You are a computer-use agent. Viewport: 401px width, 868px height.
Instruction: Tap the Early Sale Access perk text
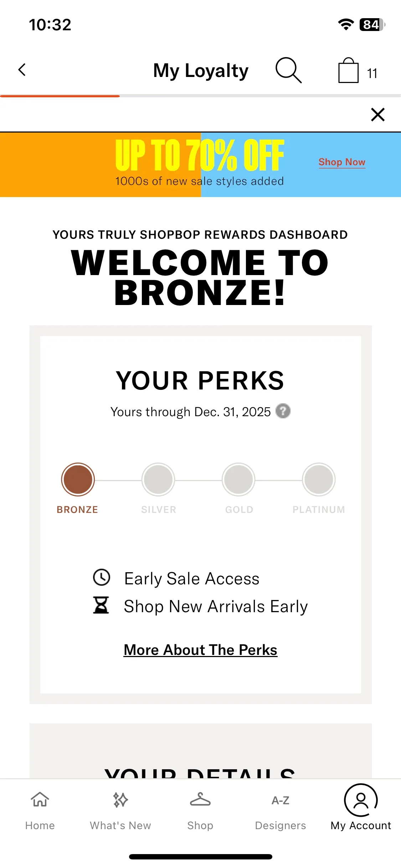192,579
